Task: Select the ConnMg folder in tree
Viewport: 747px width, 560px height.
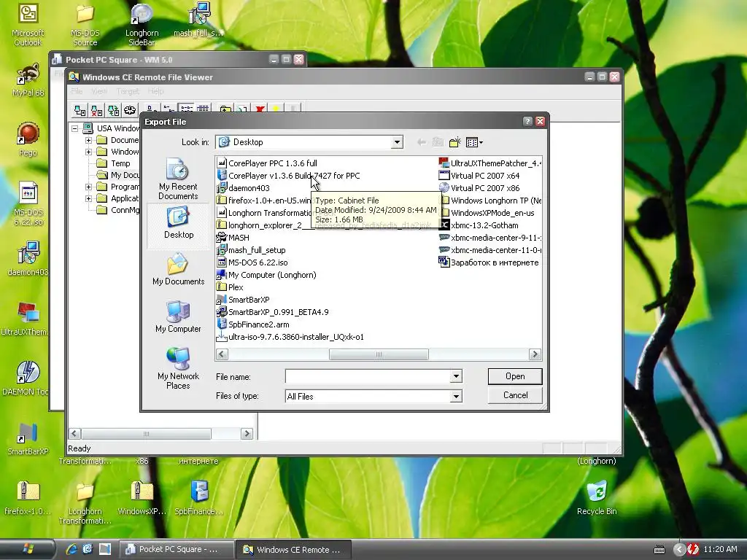Action: (125, 210)
